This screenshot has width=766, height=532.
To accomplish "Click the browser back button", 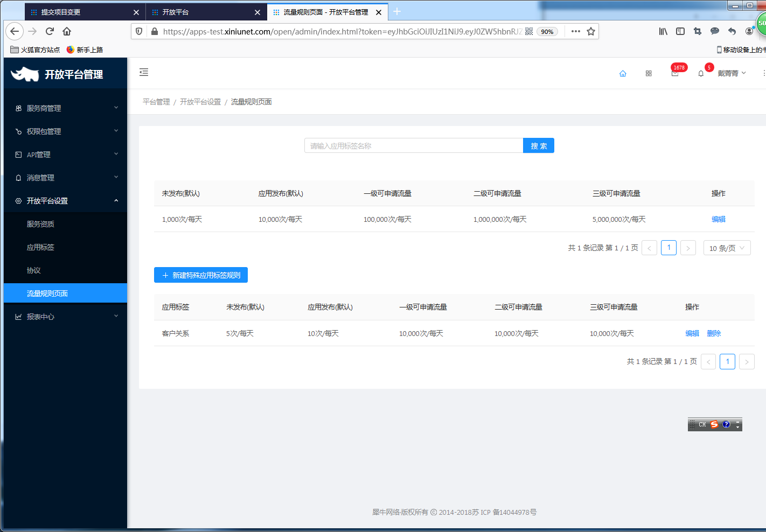I will pos(15,31).
